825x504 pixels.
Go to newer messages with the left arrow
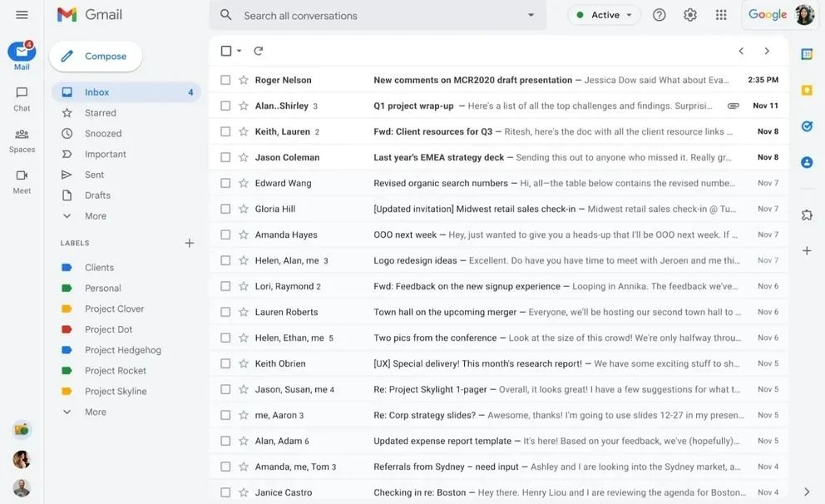pyautogui.click(x=741, y=51)
